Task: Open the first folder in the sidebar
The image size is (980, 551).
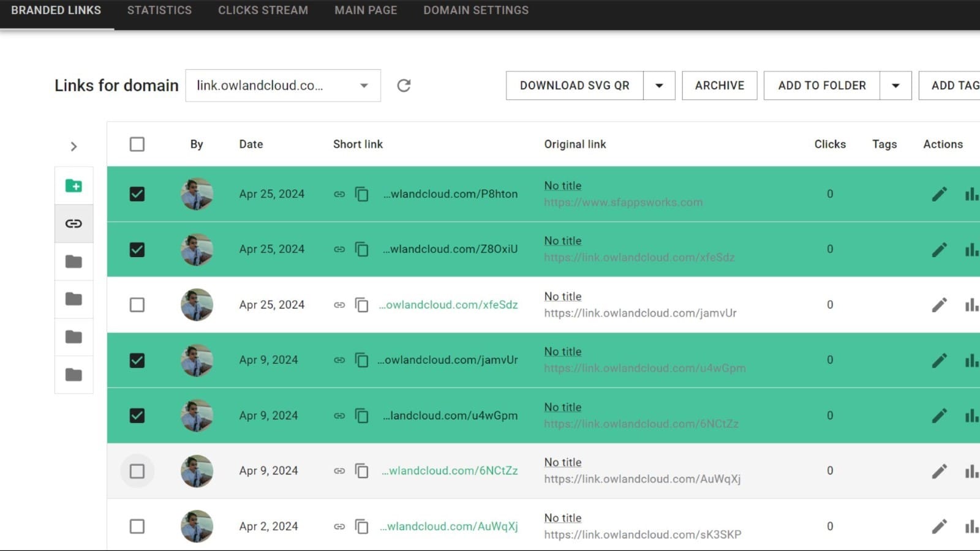Action: 73,261
